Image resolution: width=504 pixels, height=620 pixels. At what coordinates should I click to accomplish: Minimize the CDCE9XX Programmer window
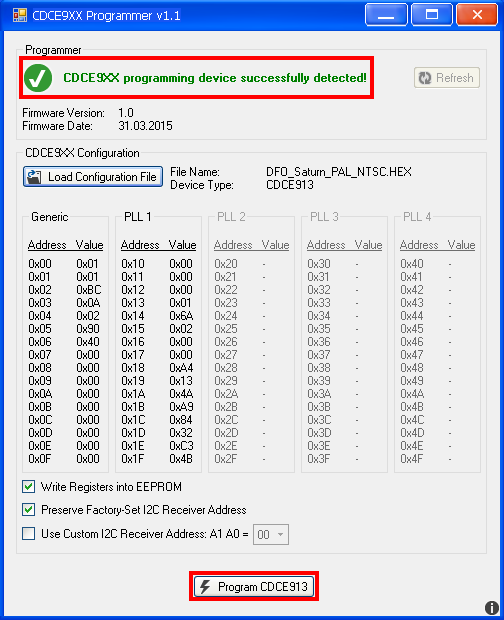pos(386,15)
